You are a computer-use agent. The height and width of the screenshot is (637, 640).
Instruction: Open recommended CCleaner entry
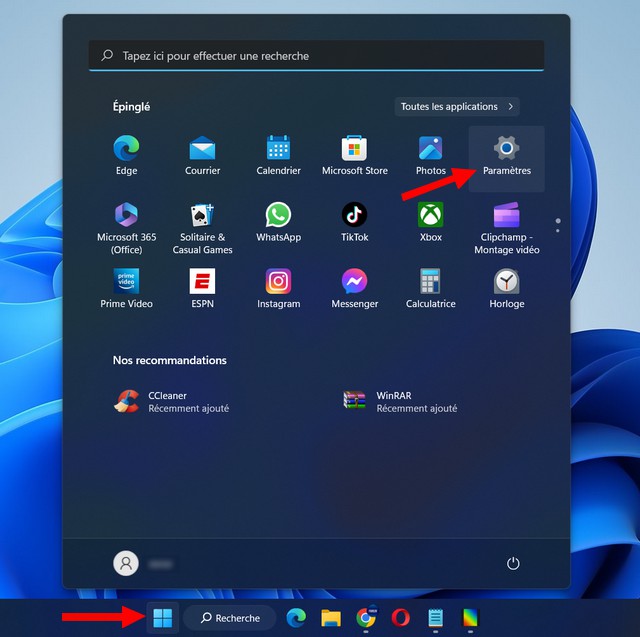click(x=171, y=402)
